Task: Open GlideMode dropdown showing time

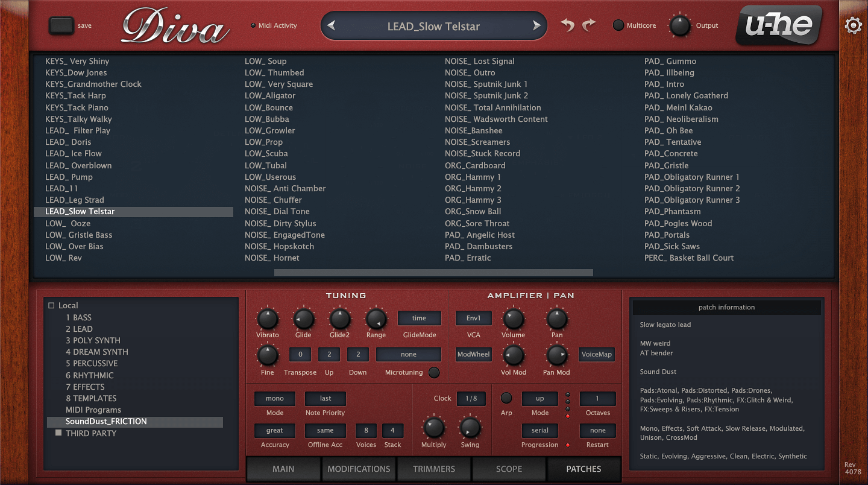Action: point(419,318)
